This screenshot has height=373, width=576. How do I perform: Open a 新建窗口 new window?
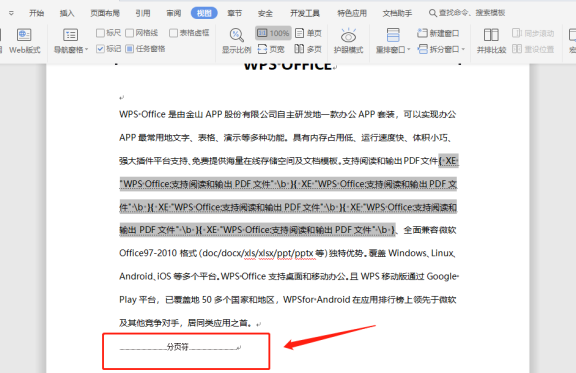point(438,33)
